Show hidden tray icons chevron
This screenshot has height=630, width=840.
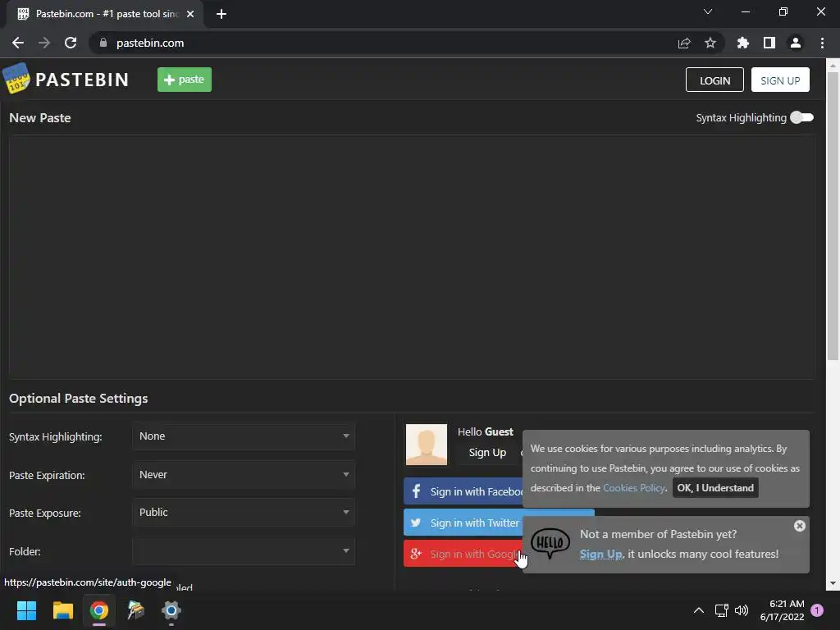(699, 610)
